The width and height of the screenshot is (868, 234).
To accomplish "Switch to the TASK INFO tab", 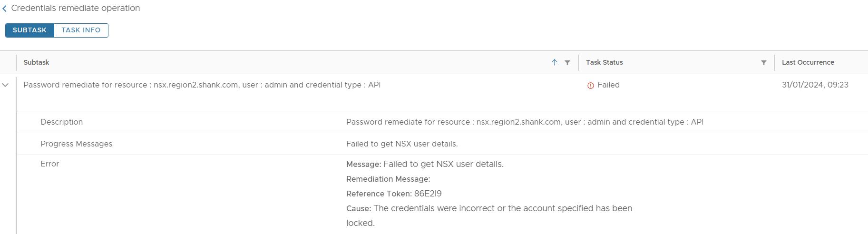I will [81, 30].
